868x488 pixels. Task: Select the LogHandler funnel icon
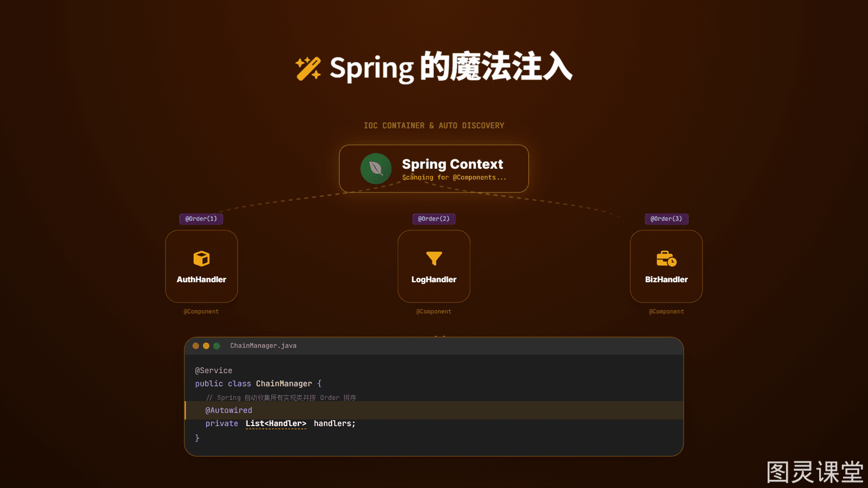tap(434, 258)
